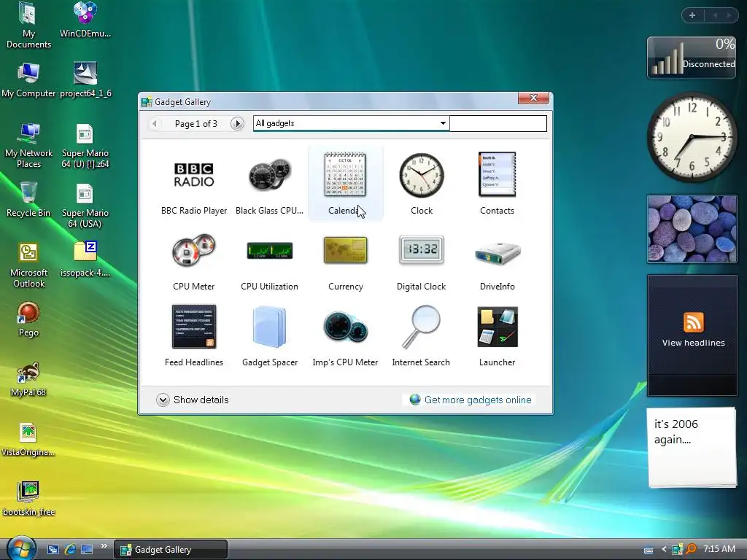Click Internet Explorer quick launch icon

click(70, 550)
